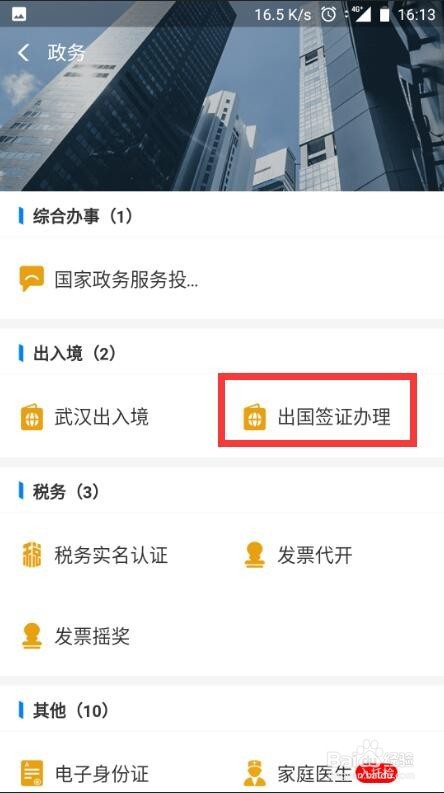The width and height of the screenshot is (444, 793).
Task: Open 武汉出入境 service
Action: pos(102,417)
